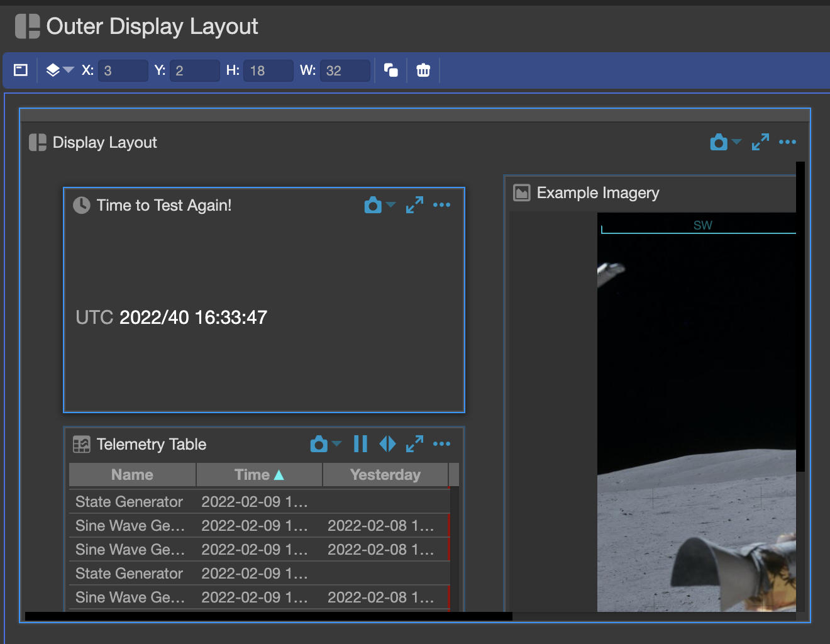This screenshot has height=644, width=830.
Task: Toggle sort order on Time column
Action: pyautogui.click(x=258, y=474)
